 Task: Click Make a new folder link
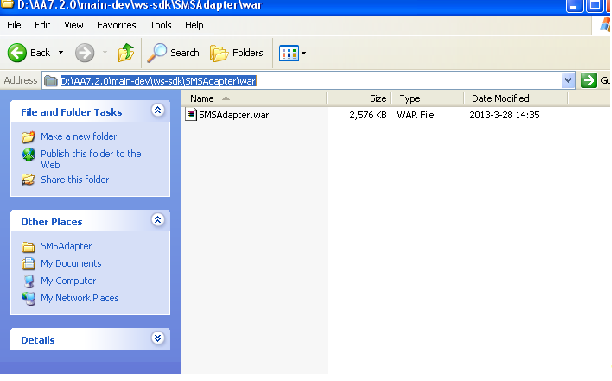click(x=78, y=137)
